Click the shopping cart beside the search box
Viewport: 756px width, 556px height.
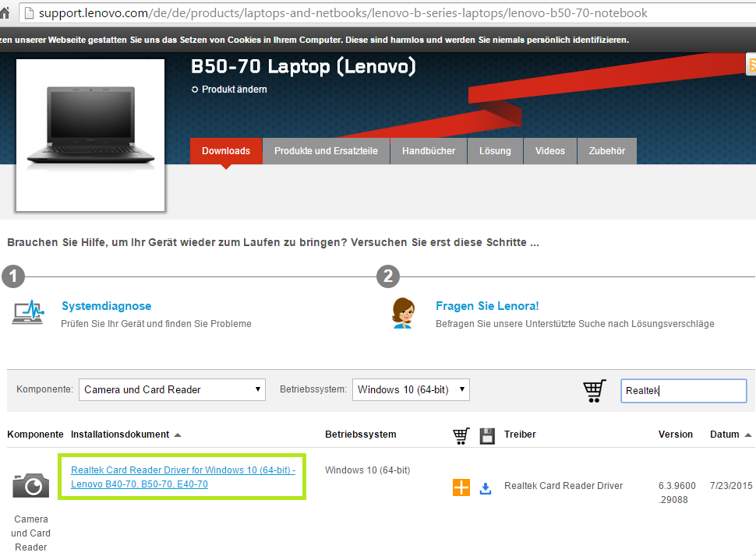coord(595,390)
